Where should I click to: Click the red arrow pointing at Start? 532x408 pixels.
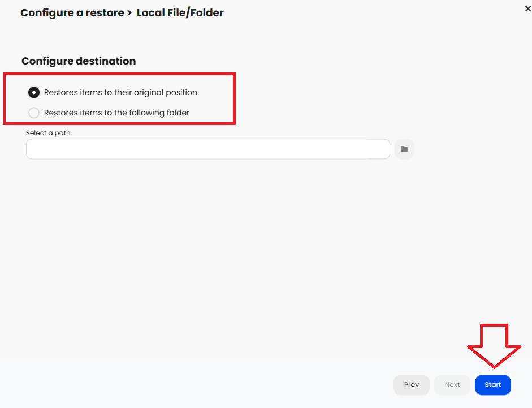point(494,345)
